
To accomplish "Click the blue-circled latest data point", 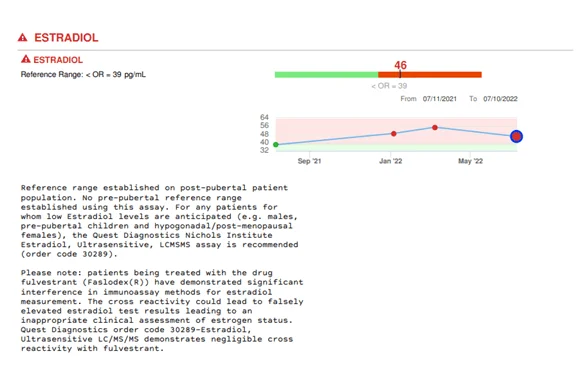I will 516,136.
